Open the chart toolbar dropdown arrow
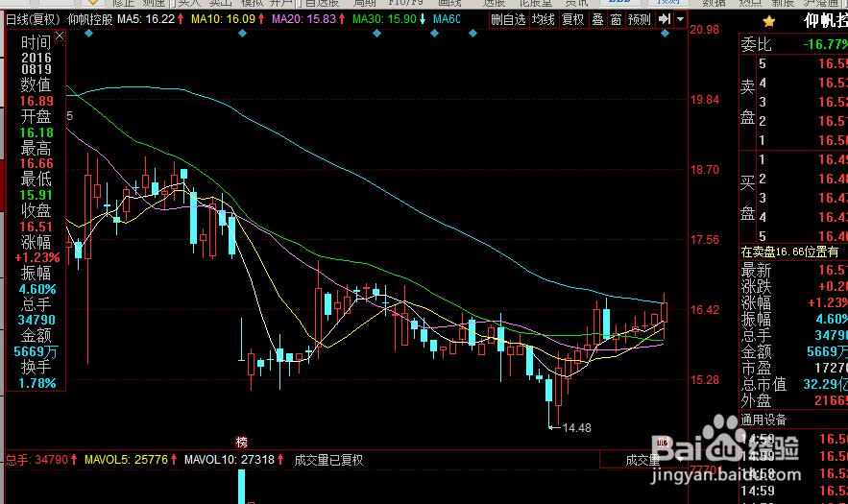 [680, 19]
